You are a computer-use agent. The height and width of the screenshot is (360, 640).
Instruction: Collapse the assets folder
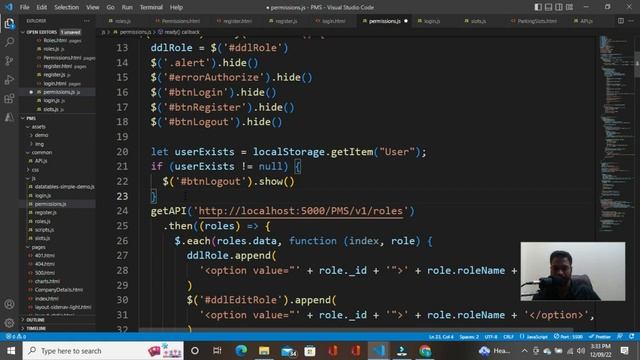pyautogui.click(x=38, y=127)
